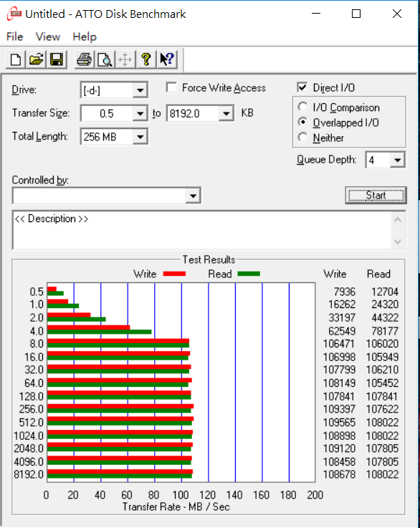Screen dimensions: 420x528
Task: Expand the Queue Depth dropdown
Action: (398, 160)
